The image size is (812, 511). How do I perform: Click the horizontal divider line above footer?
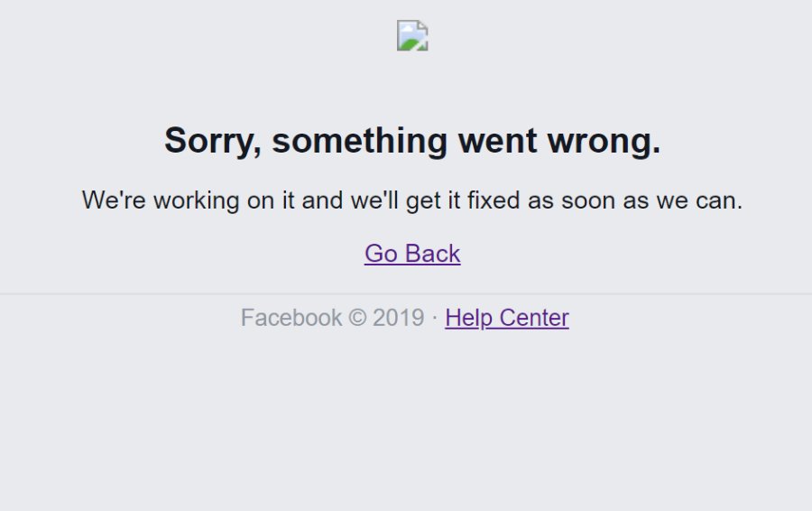tap(406, 293)
